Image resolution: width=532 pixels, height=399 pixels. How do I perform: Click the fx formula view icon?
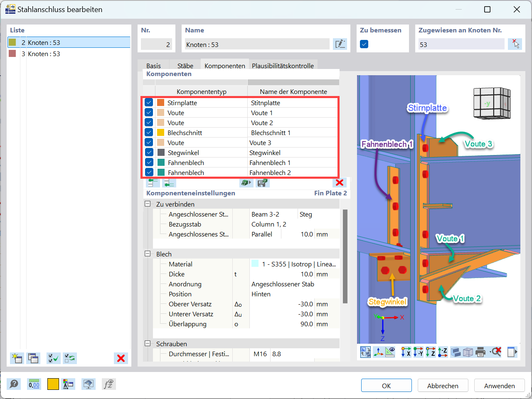[x=108, y=384]
